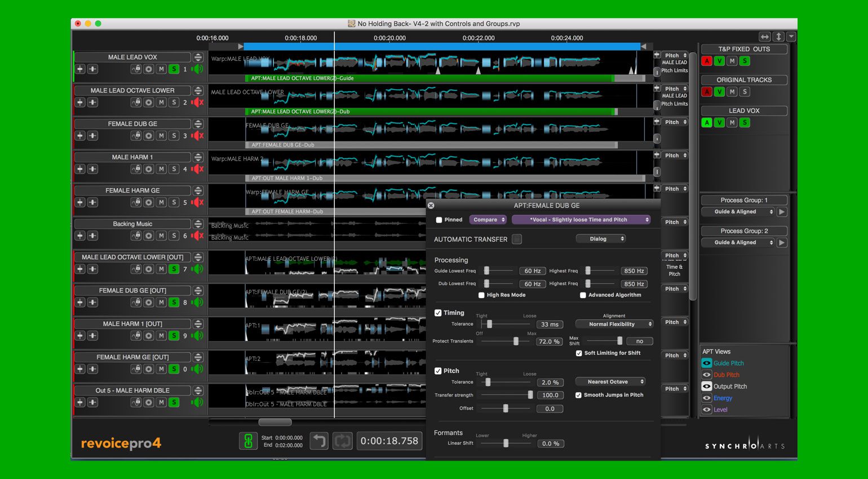Click the undo arrow in the transport bar
Viewport: 868px width, 479px height.
tap(319, 441)
